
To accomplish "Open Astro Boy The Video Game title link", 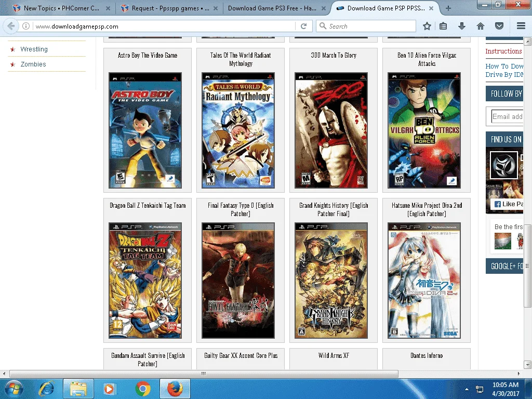I will tap(148, 55).
